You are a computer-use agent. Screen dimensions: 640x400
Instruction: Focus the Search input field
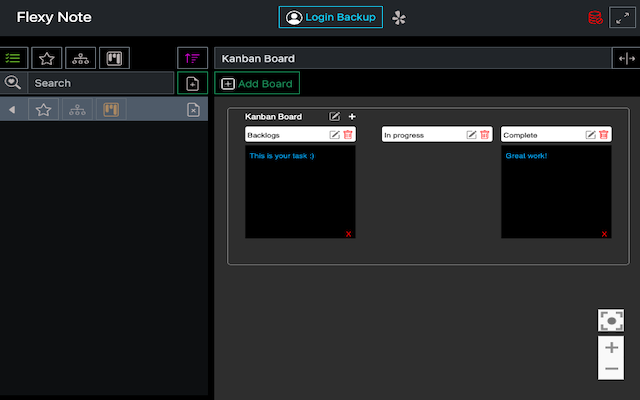coord(100,83)
